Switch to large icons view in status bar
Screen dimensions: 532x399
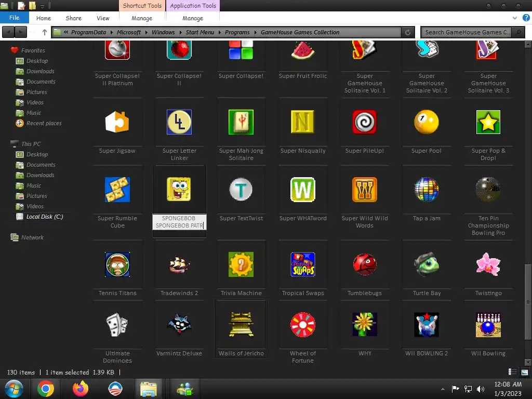pyautogui.click(x=525, y=372)
